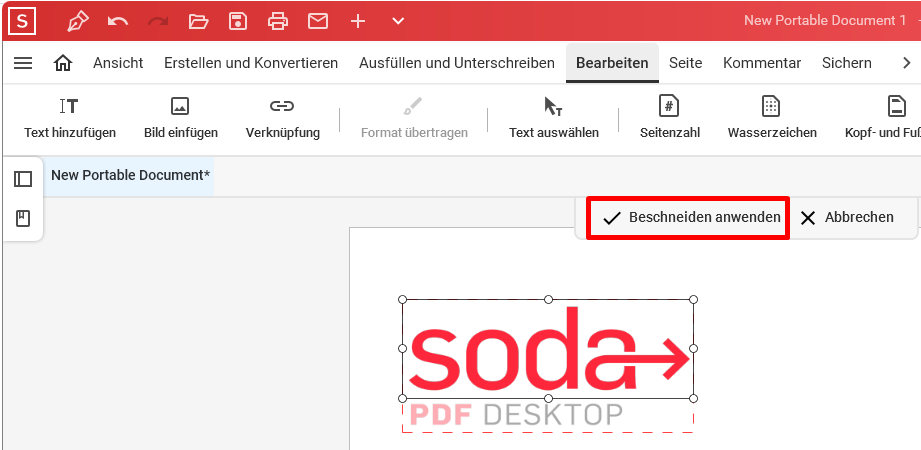Open Erstellen und Konvertieren tab
This screenshot has height=450, width=921.
click(251, 63)
